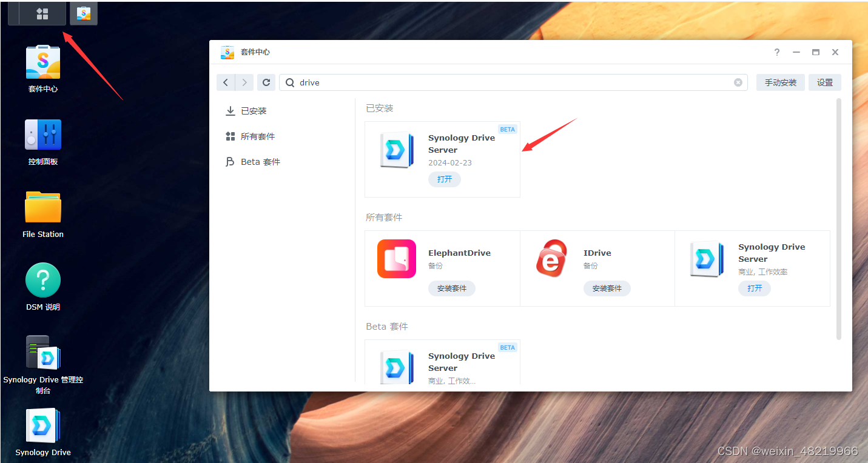Open the 套件中心 desktop icon
This screenshot has width=868, height=463.
point(43,62)
